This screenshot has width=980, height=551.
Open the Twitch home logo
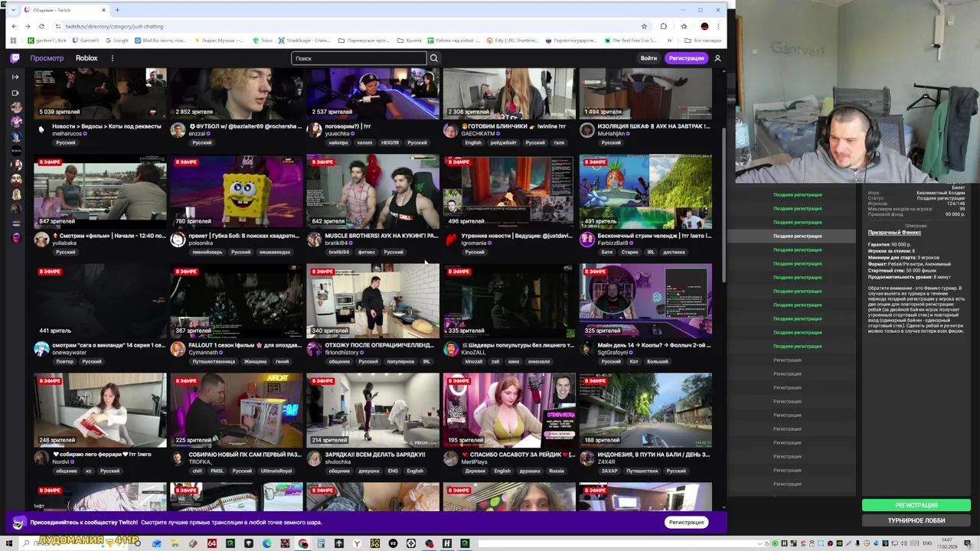[x=15, y=58]
